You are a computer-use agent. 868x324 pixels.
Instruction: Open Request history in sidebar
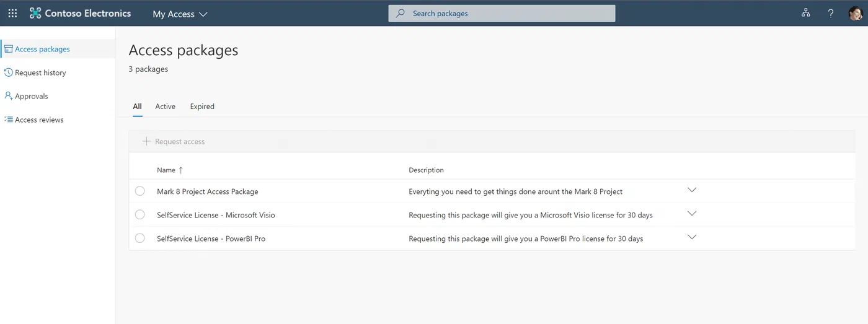[x=58, y=72]
